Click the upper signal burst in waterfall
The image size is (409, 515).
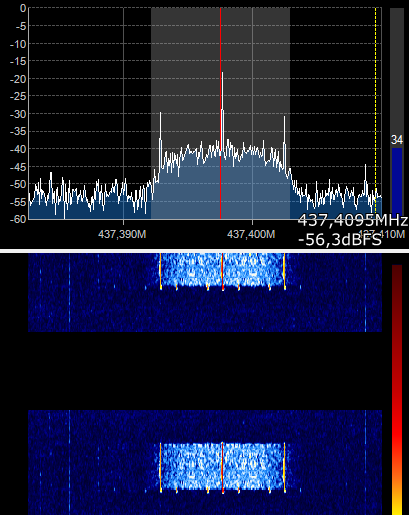223,270
